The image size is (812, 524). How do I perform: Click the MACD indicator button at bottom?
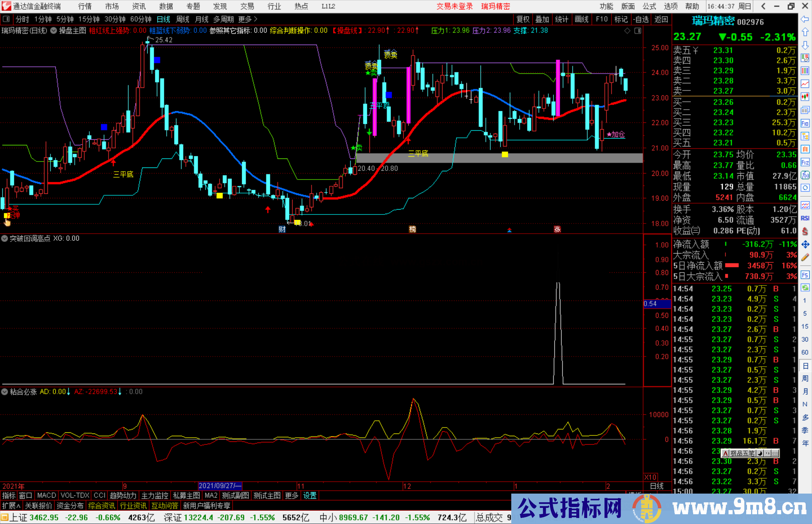[x=46, y=495]
